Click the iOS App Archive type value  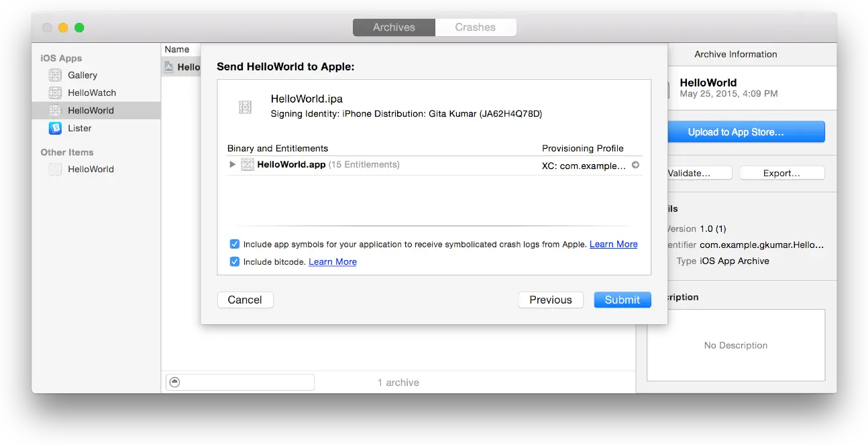pyautogui.click(x=735, y=261)
